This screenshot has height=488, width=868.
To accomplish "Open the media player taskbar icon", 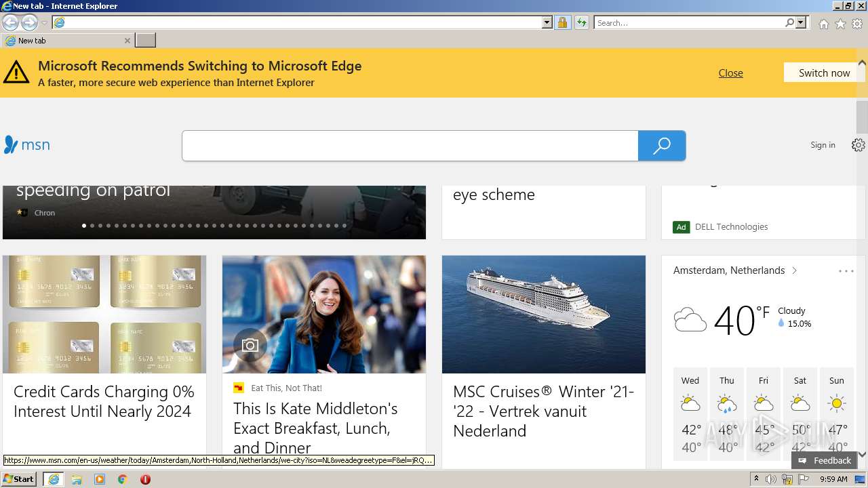I will (x=100, y=479).
